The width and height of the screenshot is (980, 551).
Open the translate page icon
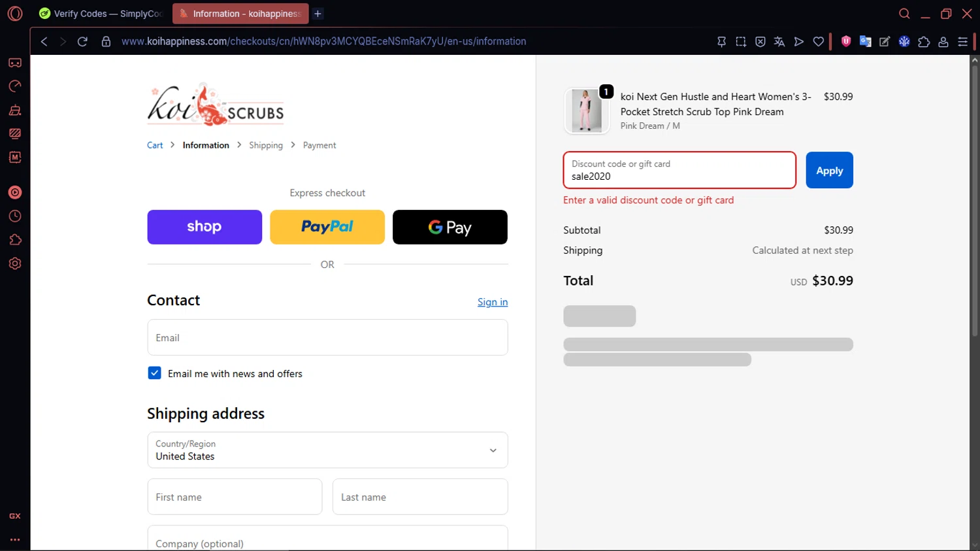(779, 41)
